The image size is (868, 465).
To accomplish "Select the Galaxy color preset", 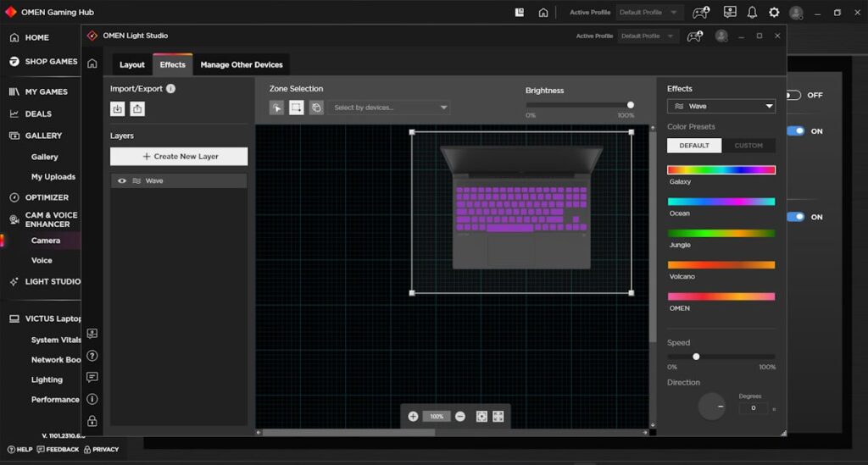I will point(721,169).
